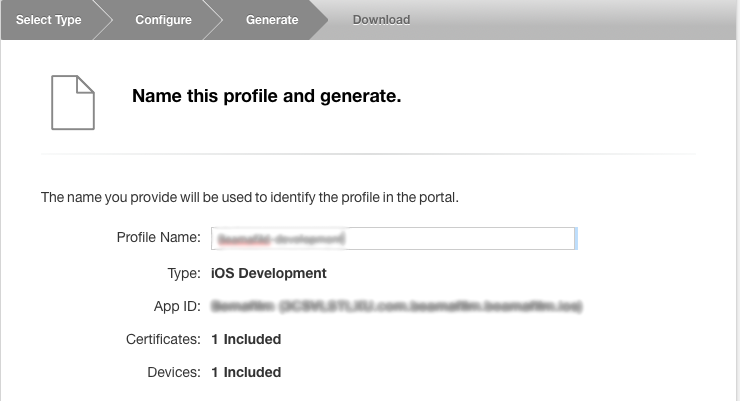The image size is (740, 401).
Task: Click the greyed-out Download step
Action: 381,20
